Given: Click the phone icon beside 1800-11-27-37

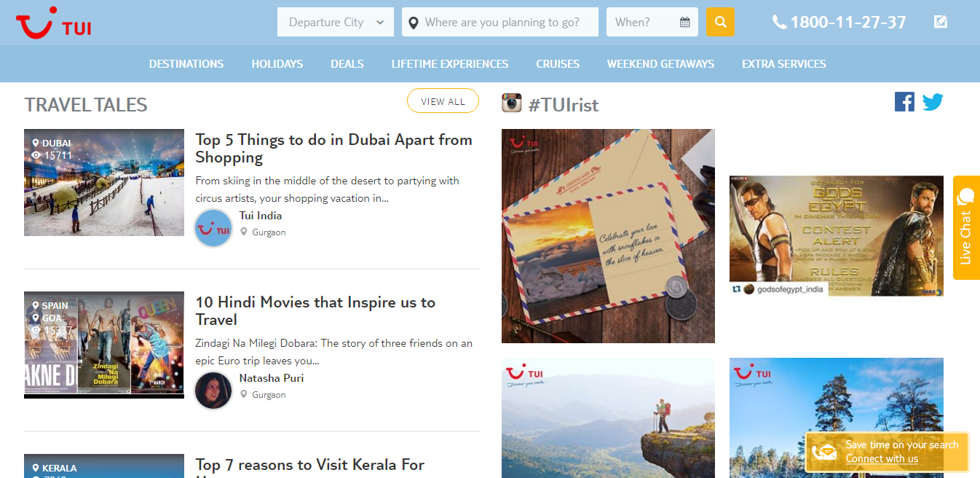Looking at the screenshot, I should pos(779,22).
